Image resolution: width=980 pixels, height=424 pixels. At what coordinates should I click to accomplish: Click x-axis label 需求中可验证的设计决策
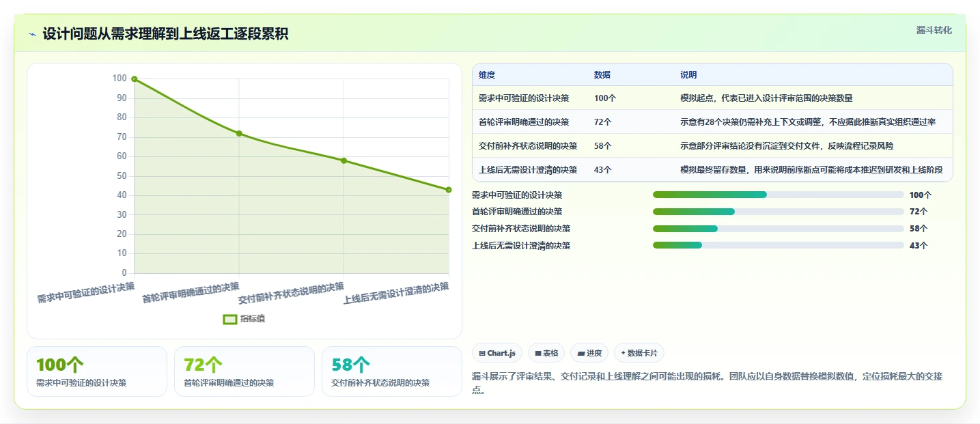(86, 292)
